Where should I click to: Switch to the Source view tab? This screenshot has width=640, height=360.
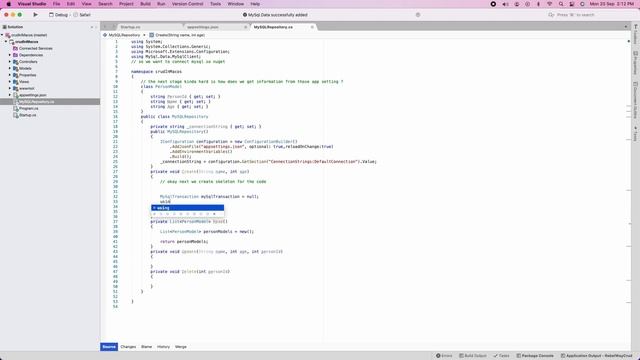(x=109, y=347)
